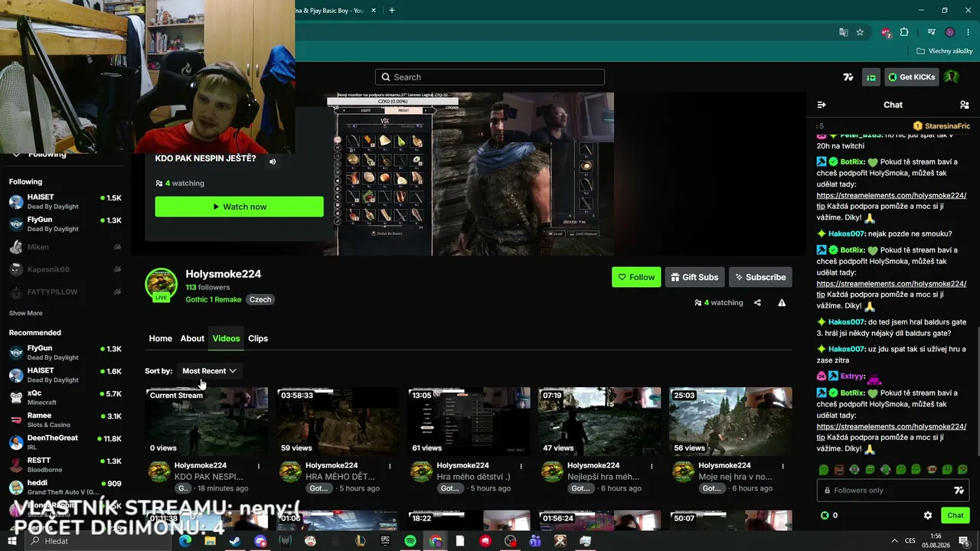This screenshot has width=980, height=551.
Task: Switch to the About tab
Action: pyautogui.click(x=192, y=338)
